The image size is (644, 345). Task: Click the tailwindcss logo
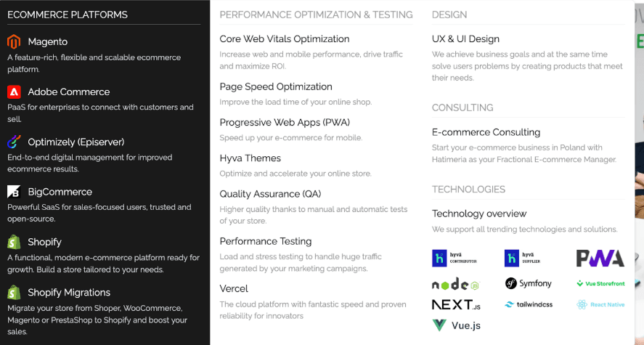(528, 305)
